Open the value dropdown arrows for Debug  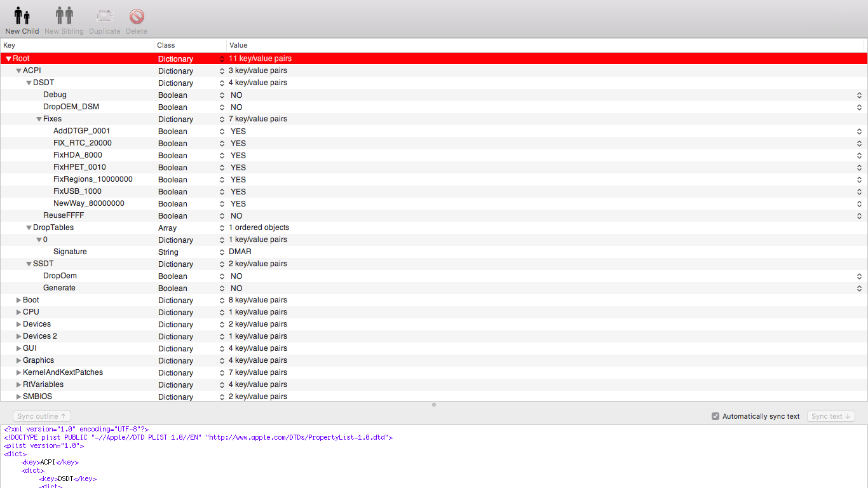tap(859, 95)
